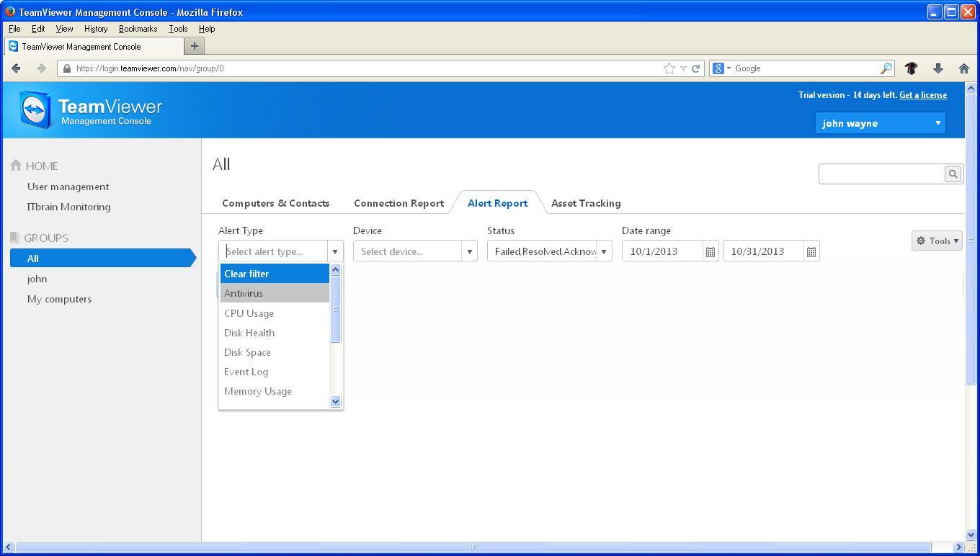Open the Status filter dropdown
Image resolution: width=980 pixels, height=556 pixels.
(604, 251)
